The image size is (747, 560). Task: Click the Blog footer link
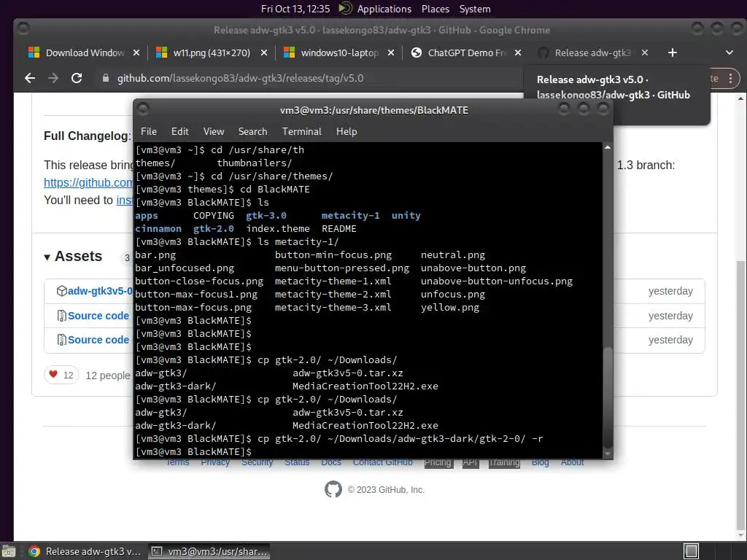540,462
